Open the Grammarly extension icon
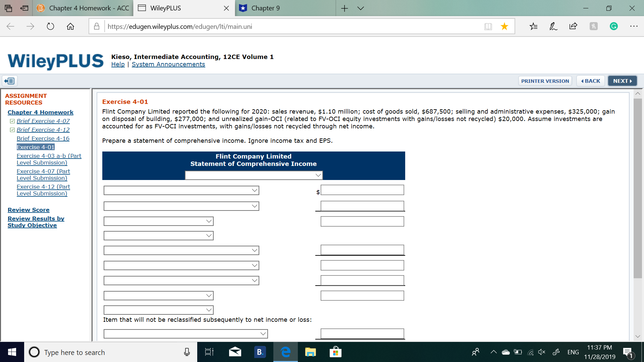The width and height of the screenshot is (644, 362). (614, 26)
